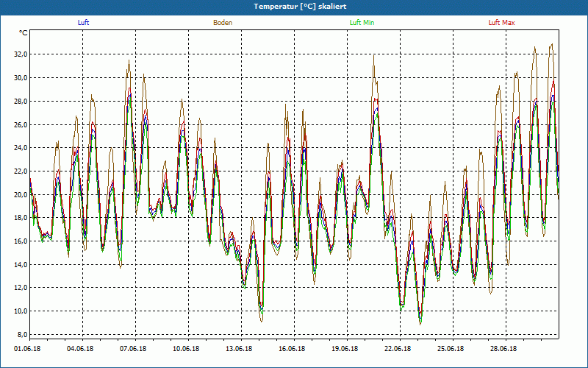Click the 28.06.18 date label
The image size is (588, 368).
[x=503, y=349]
